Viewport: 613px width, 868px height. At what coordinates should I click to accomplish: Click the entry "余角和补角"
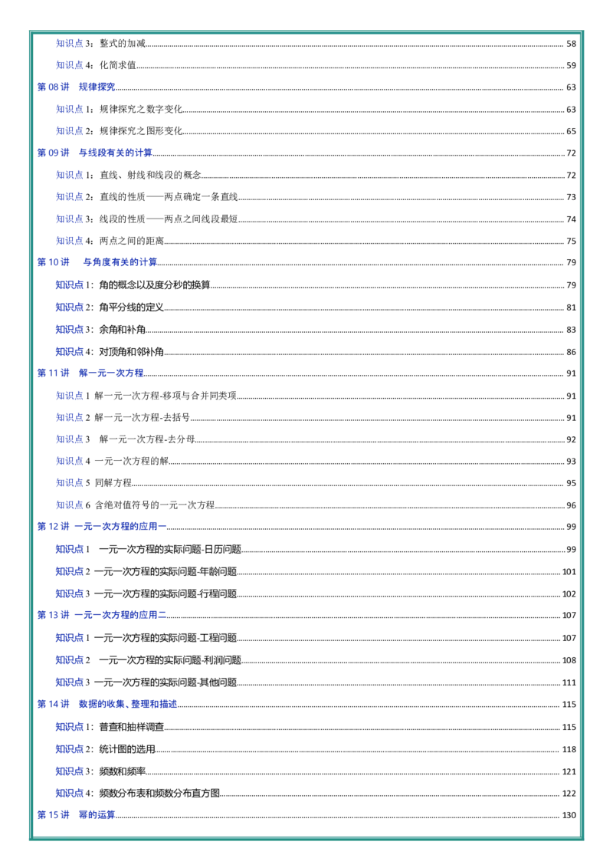[x=316, y=330]
